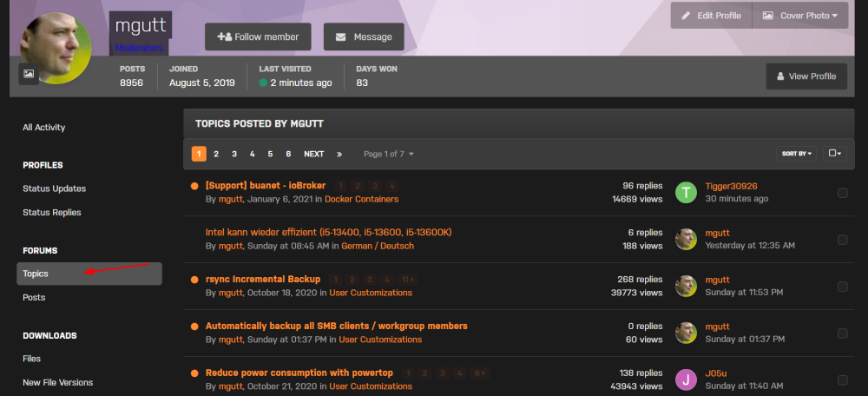Click Sunday at 11:53 PM timestamp
868x396 pixels.
[x=744, y=293]
